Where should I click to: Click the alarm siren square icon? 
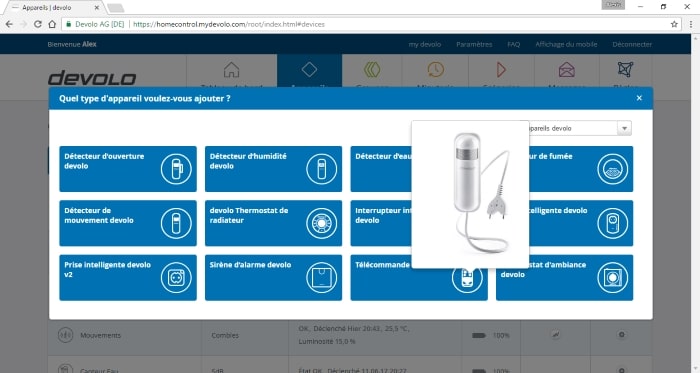321,278
